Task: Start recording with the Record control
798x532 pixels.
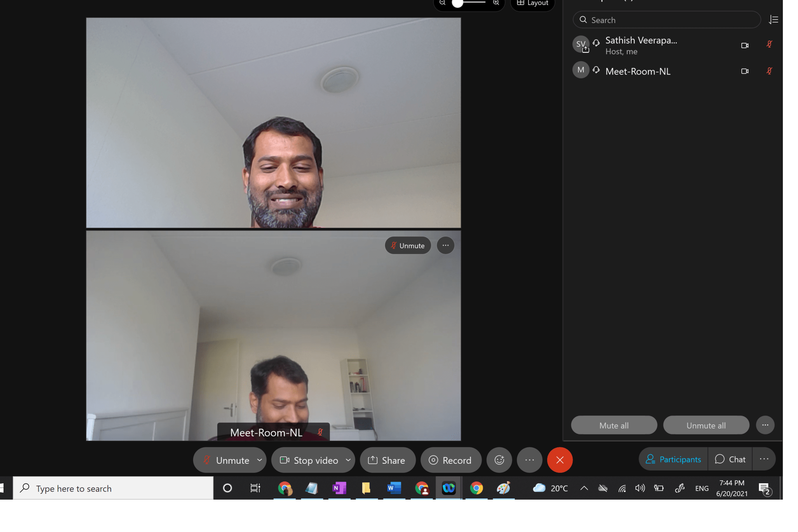Action: 451,460
